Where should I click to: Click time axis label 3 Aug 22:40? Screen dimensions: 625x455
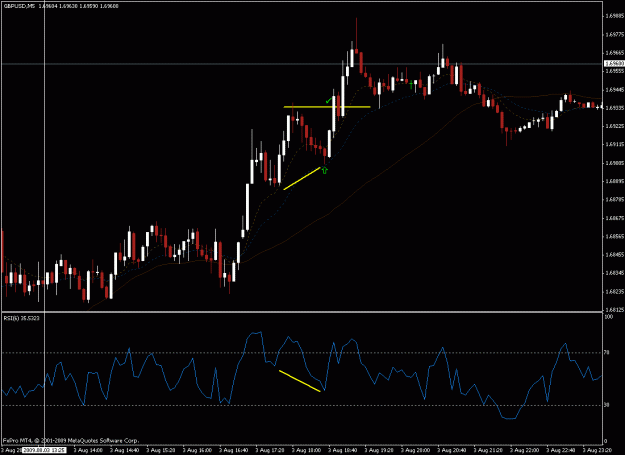click(561, 450)
